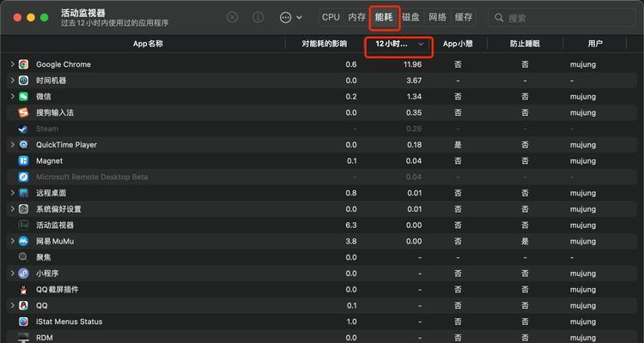644x343 pixels.
Task: Sort by 对能耗的影响 column header
Action: coord(324,44)
